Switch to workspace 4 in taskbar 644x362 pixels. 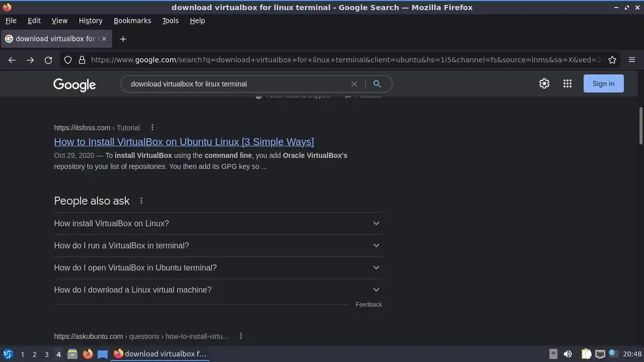coord(58,354)
